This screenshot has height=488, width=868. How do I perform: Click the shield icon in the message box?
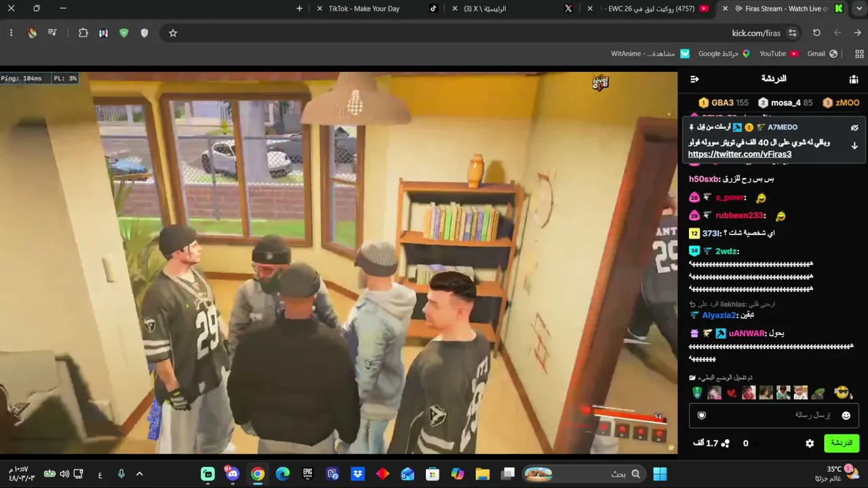(x=702, y=415)
